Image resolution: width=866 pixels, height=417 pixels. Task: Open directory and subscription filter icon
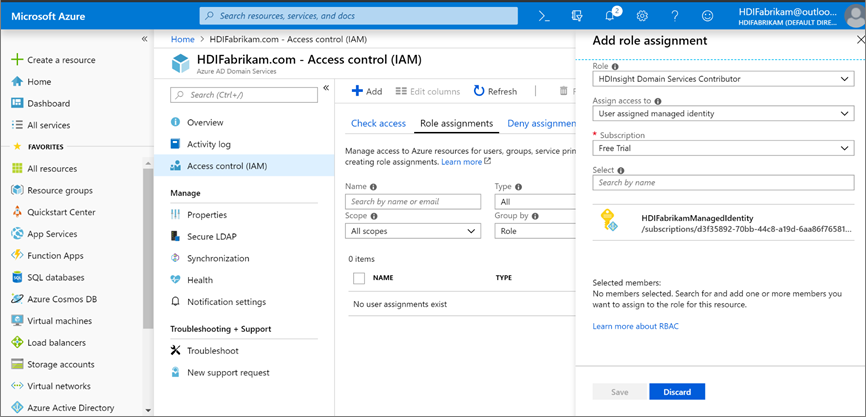coord(576,16)
